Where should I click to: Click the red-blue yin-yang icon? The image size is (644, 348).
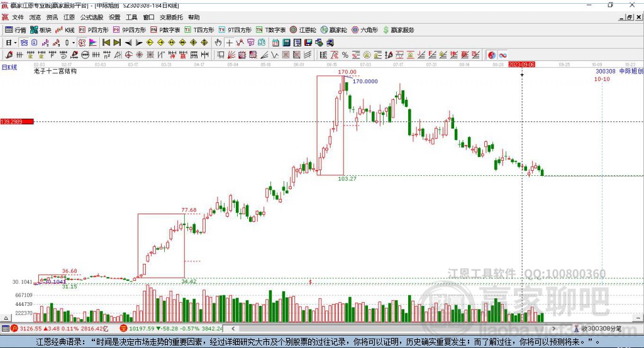tap(492, 55)
